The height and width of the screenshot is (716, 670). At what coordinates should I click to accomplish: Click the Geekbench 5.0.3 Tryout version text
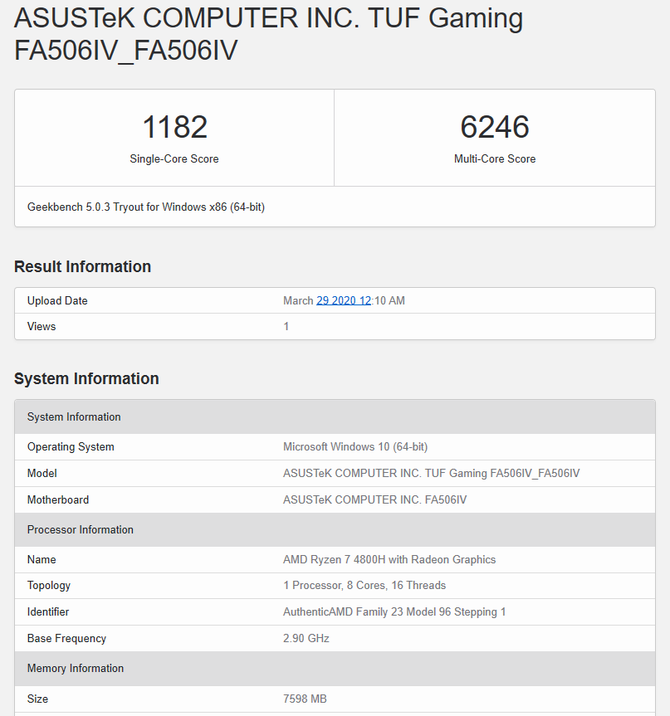(146, 207)
